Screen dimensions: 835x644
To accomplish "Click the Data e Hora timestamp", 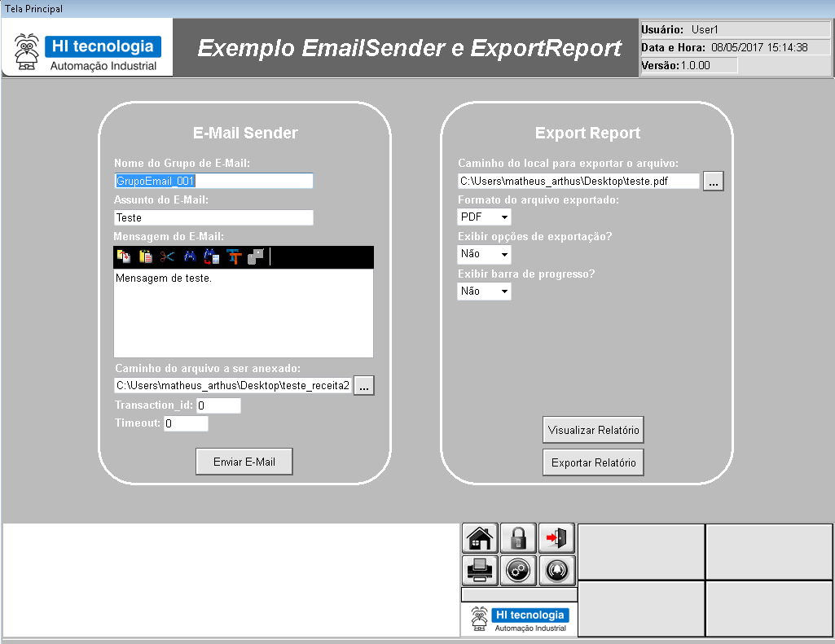I will 759,47.
